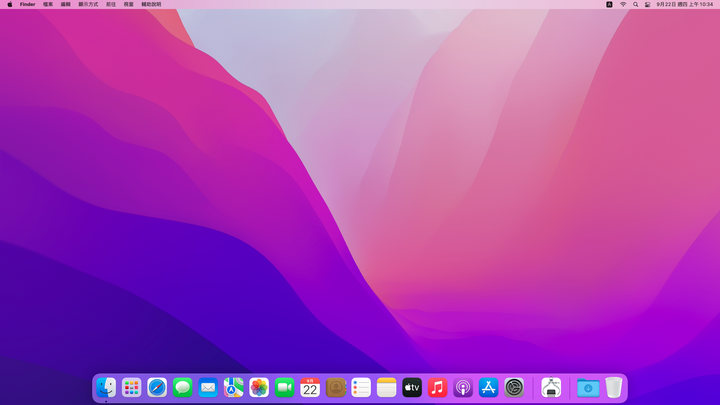This screenshot has width=720, height=405.
Task: Open the Photos app
Action: tap(259, 388)
